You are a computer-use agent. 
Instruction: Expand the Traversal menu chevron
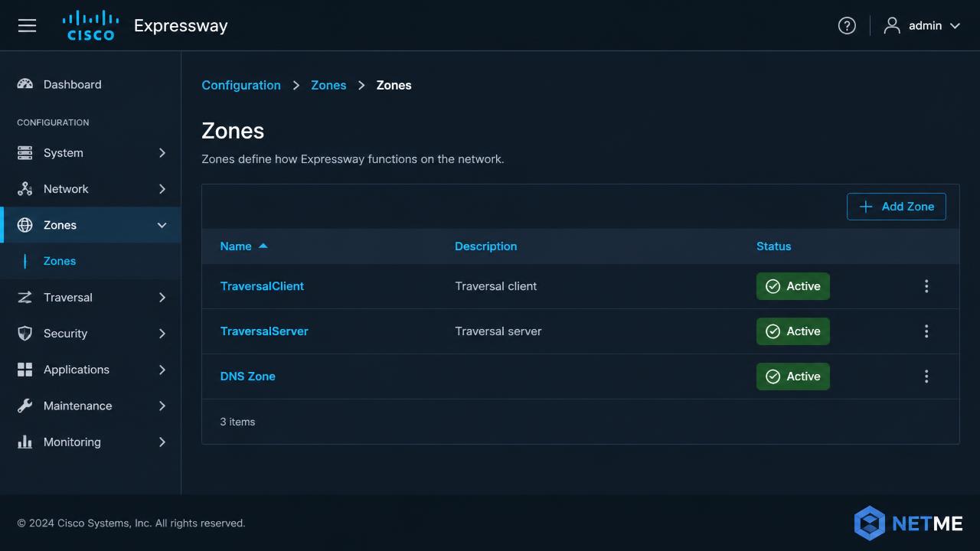162,298
